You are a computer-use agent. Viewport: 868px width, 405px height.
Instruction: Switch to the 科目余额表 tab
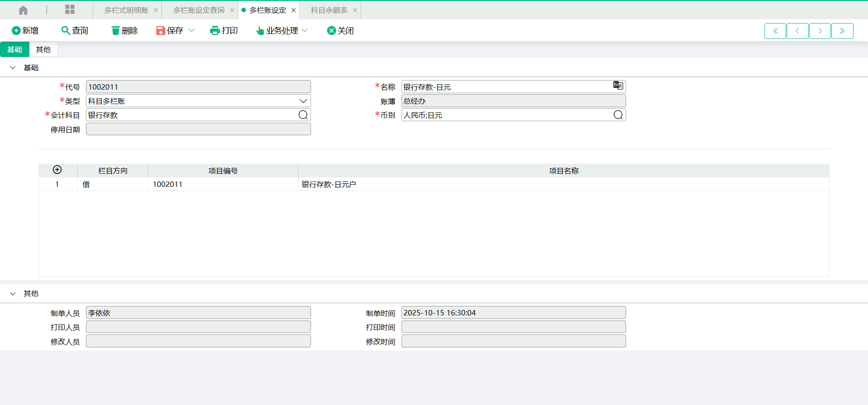coord(329,10)
